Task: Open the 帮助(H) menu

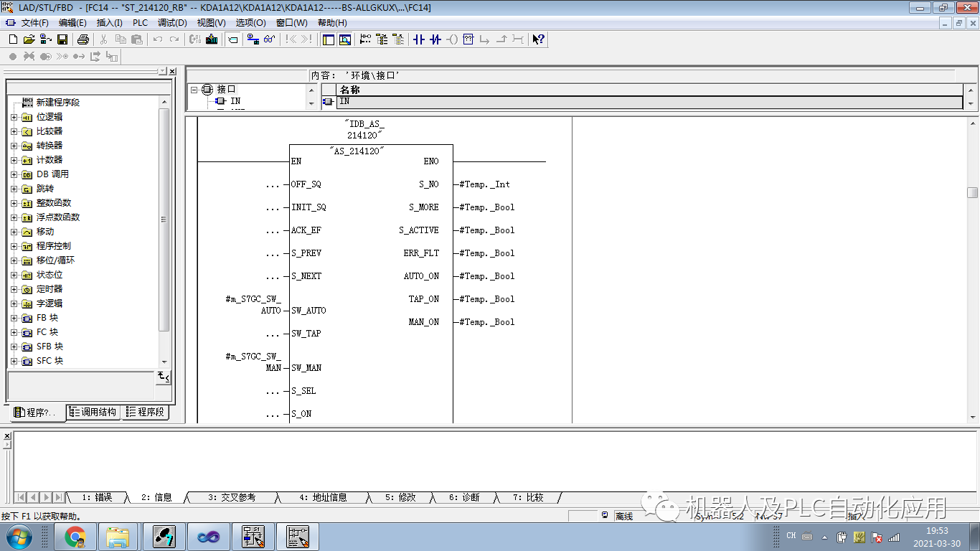Action: click(332, 23)
